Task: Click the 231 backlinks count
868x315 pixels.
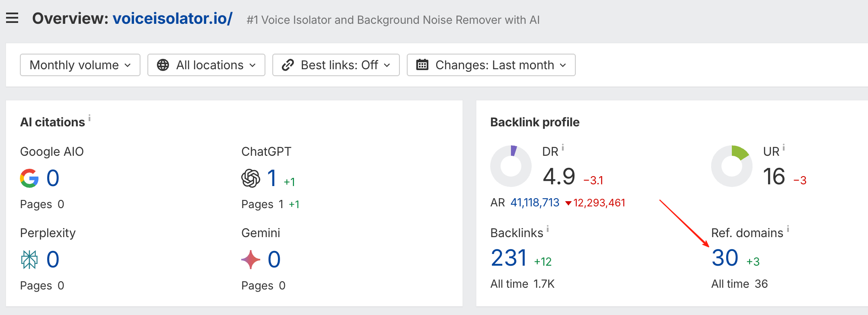Action: [509, 258]
